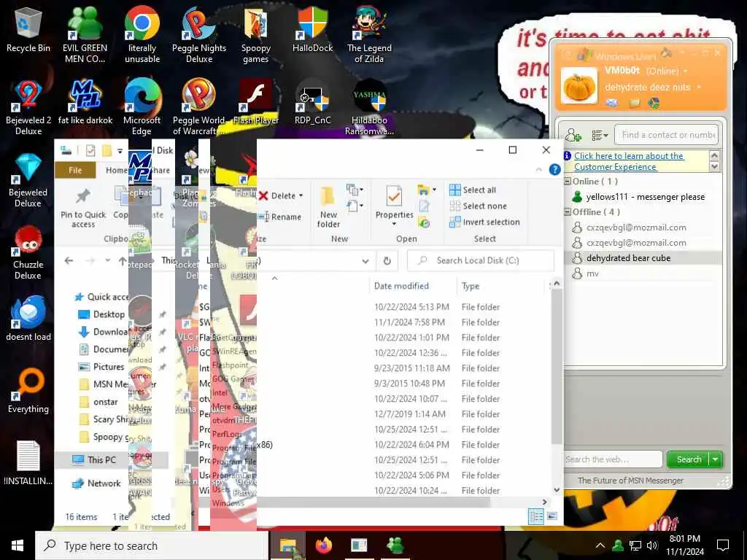Collapse the Online contacts group
Image resolution: width=747 pixels, height=560 pixels.
click(568, 182)
